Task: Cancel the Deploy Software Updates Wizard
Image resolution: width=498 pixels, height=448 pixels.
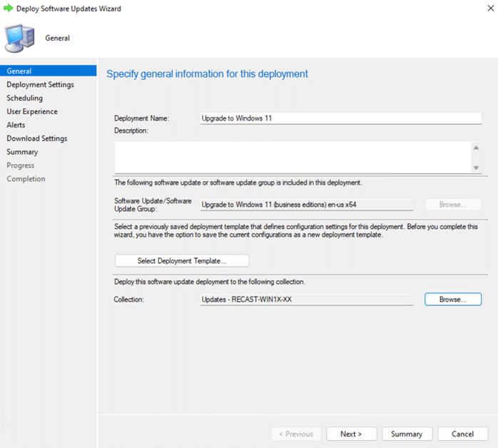Action: point(463,434)
